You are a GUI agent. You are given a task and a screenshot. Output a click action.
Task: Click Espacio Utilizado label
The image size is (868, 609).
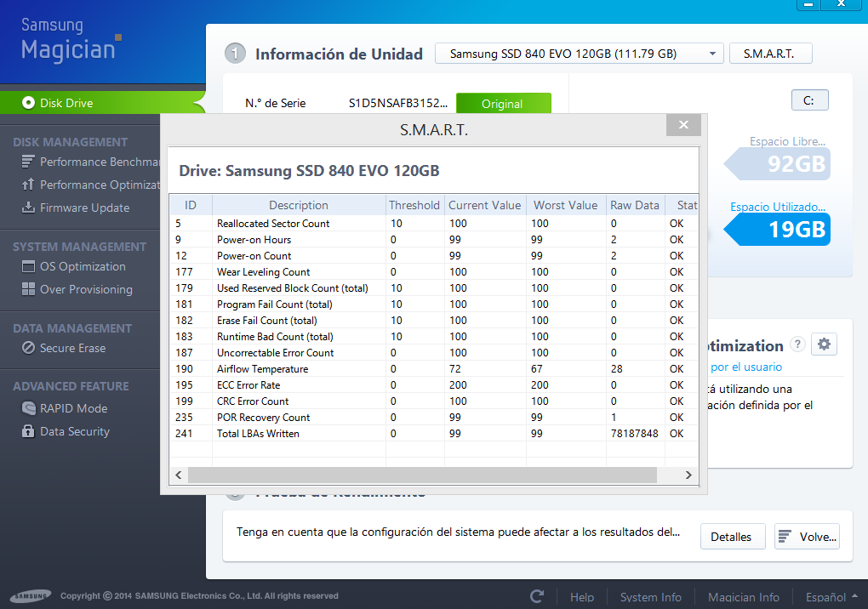pyautogui.click(x=777, y=207)
